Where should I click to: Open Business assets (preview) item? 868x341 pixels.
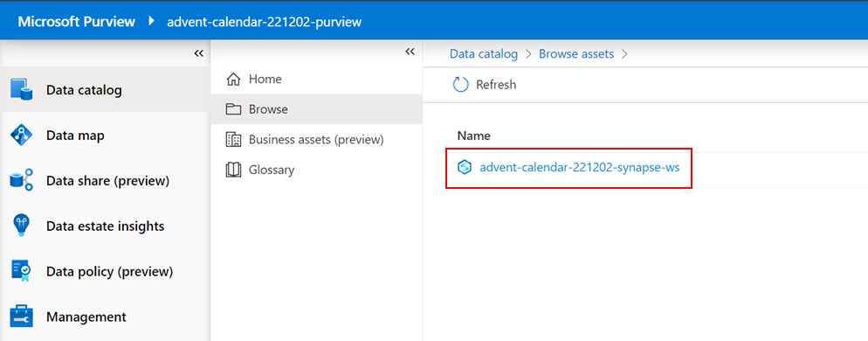pos(316,140)
